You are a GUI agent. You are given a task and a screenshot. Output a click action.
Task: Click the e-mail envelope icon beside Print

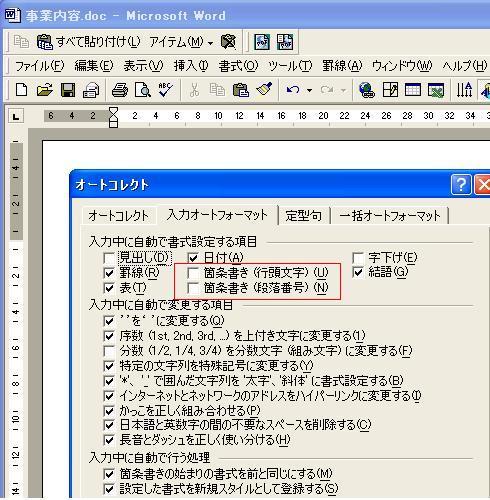click(91, 90)
